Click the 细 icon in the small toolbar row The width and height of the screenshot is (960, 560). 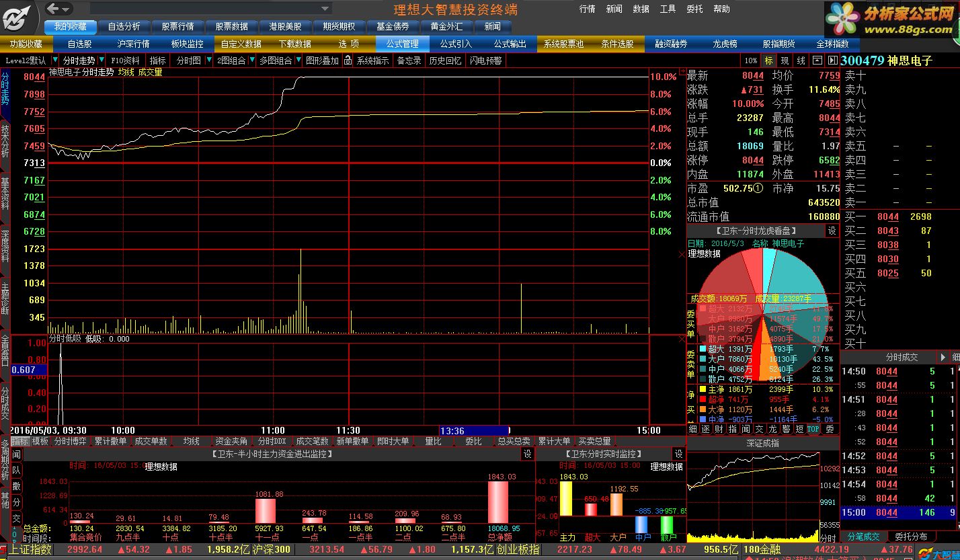coord(693,429)
